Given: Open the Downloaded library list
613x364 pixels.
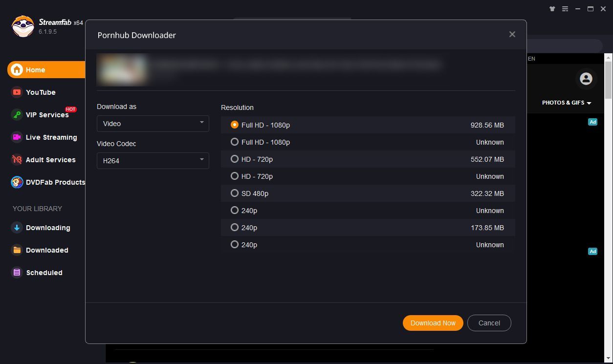Looking at the screenshot, I should pos(47,250).
